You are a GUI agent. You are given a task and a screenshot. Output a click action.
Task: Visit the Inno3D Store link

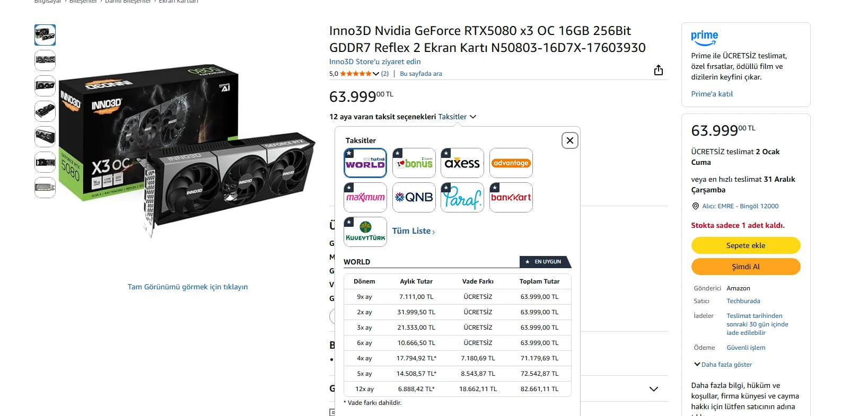375,61
